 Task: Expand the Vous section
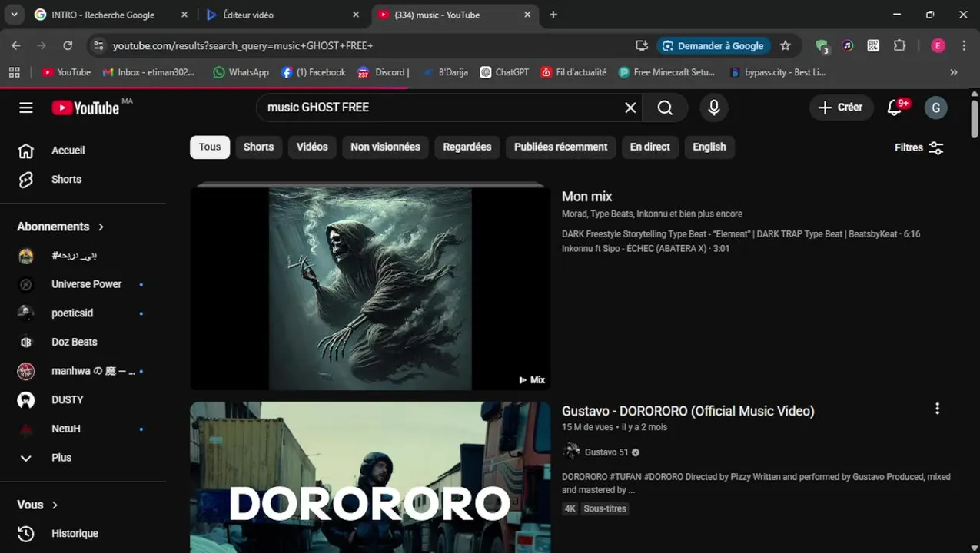point(38,505)
